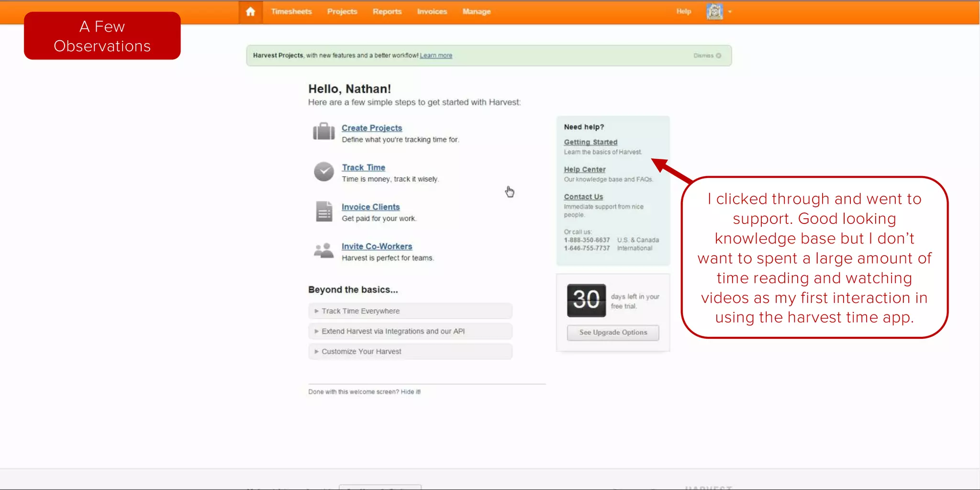Click the 30 days left counter
Screen dimensions: 980x490
click(586, 300)
